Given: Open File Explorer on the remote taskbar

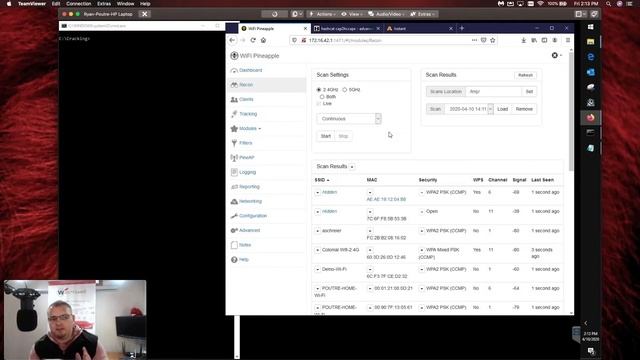Looking at the screenshot, I should point(590,42).
